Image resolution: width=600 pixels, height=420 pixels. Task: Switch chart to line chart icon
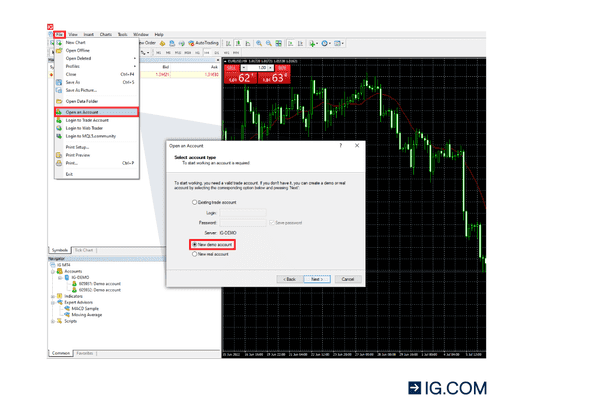(248, 43)
